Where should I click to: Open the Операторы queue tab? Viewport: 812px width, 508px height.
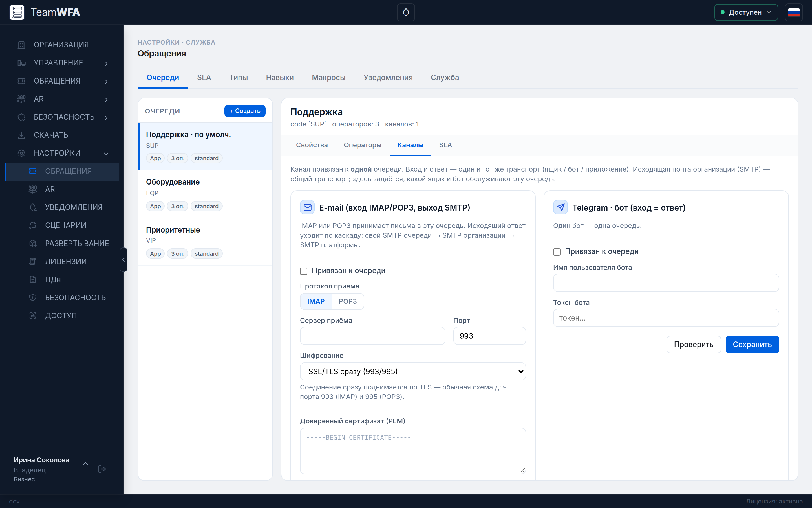[362, 145]
